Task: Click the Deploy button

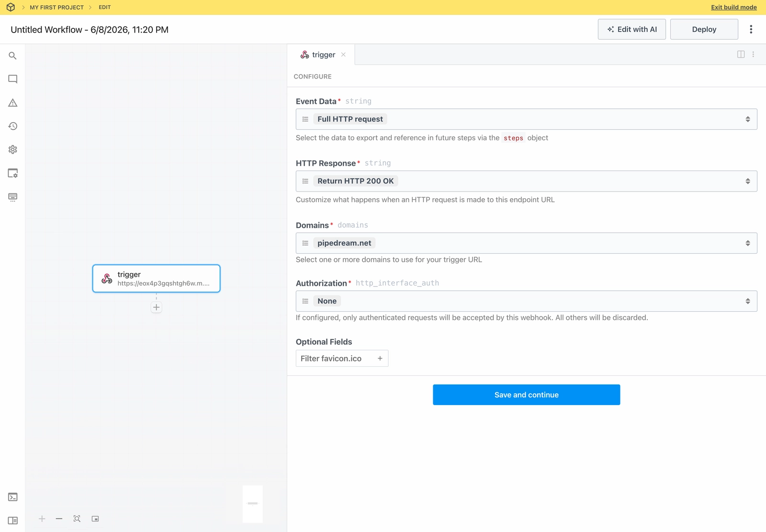Action: [704, 29]
